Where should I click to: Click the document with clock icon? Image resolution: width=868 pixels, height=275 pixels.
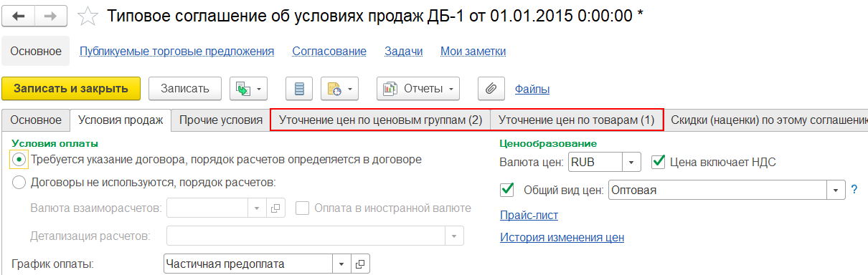pyautogui.click(x=334, y=89)
